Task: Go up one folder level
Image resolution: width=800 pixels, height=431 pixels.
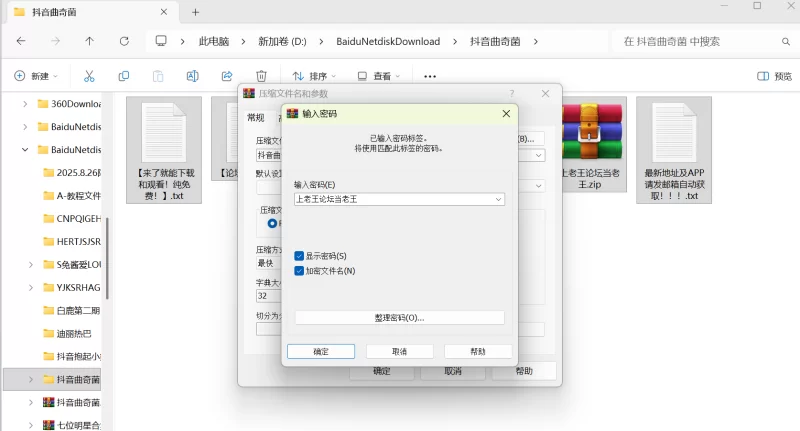Action: click(x=89, y=41)
